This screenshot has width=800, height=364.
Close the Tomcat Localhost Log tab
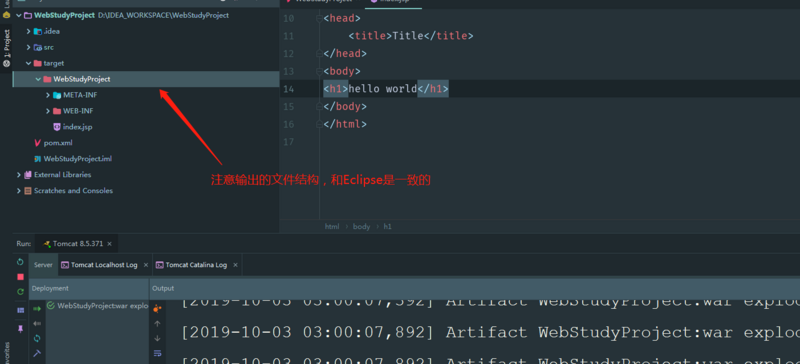146,265
